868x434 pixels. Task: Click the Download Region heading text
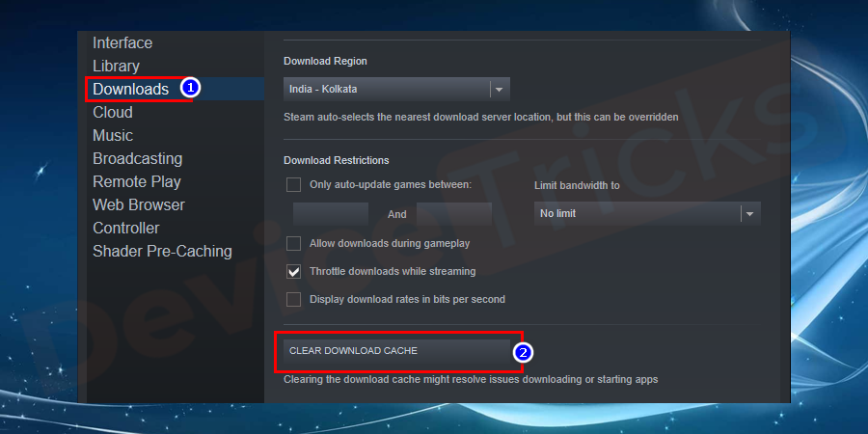[x=326, y=61]
